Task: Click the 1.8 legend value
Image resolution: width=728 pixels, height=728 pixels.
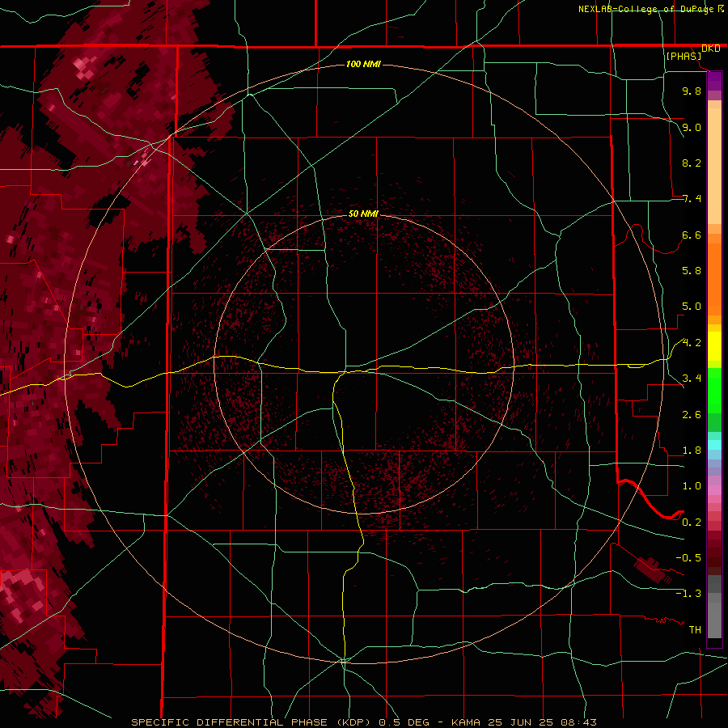Action: (x=692, y=451)
